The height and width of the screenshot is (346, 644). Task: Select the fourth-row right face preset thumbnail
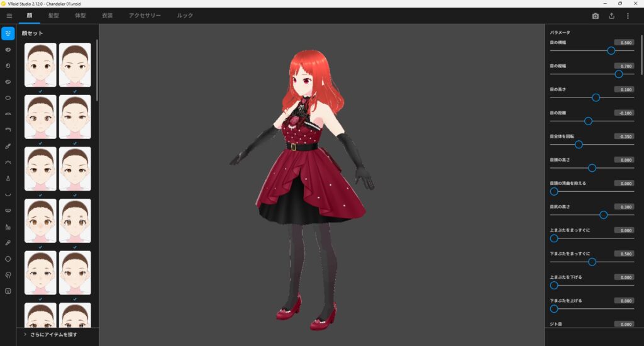(75, 221)
